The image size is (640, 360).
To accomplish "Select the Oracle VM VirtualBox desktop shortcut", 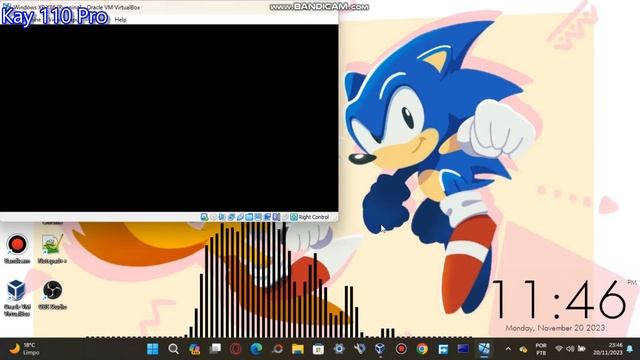I will (17, 298).
